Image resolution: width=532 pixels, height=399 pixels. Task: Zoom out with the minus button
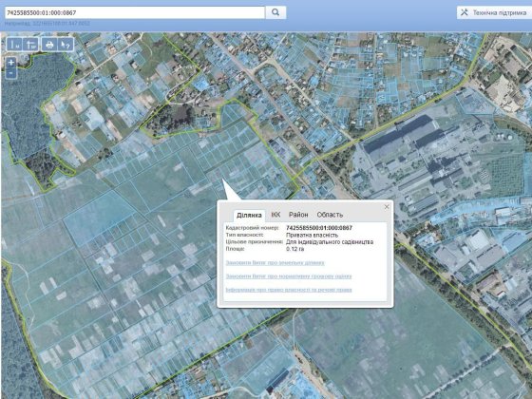coord(11,73)
